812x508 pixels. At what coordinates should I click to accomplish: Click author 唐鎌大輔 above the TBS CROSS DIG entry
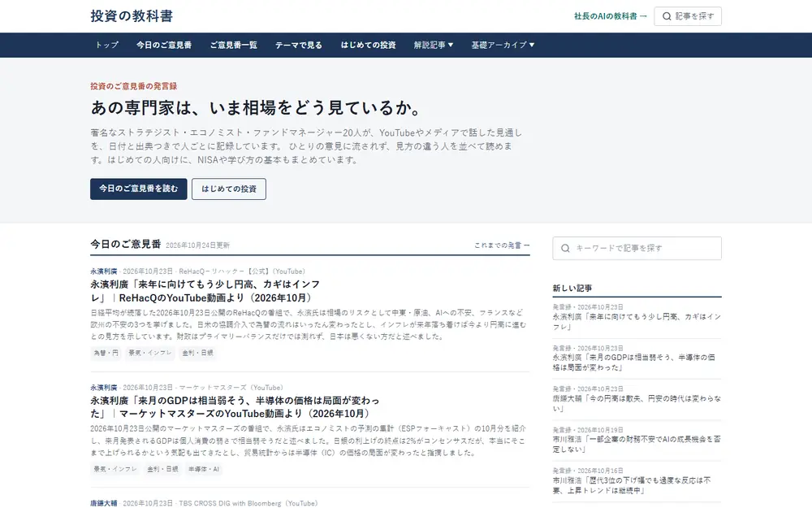pos(104,503)
